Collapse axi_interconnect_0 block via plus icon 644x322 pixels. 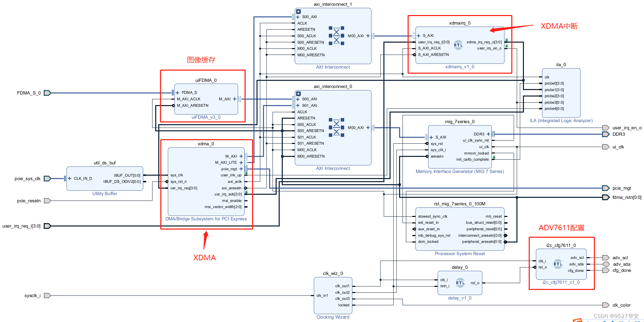(298, 94)
